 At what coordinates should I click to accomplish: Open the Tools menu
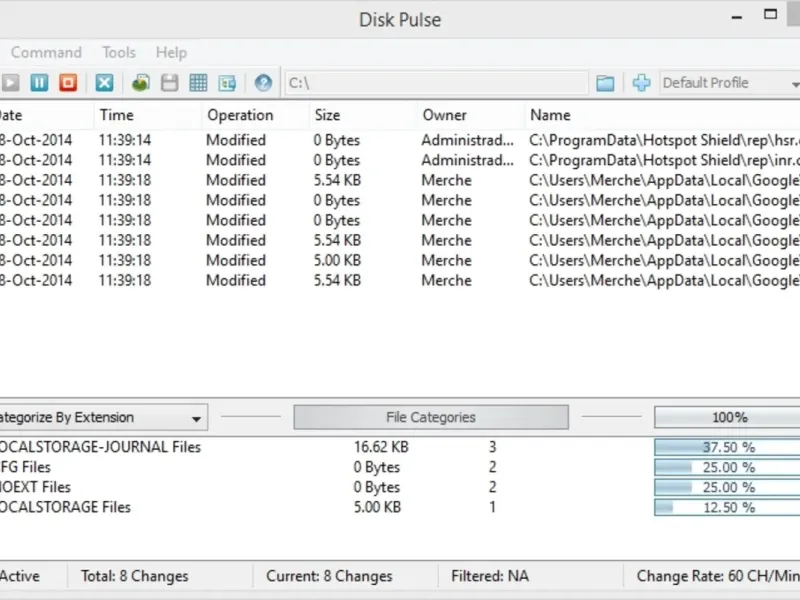tap(119, 52)
